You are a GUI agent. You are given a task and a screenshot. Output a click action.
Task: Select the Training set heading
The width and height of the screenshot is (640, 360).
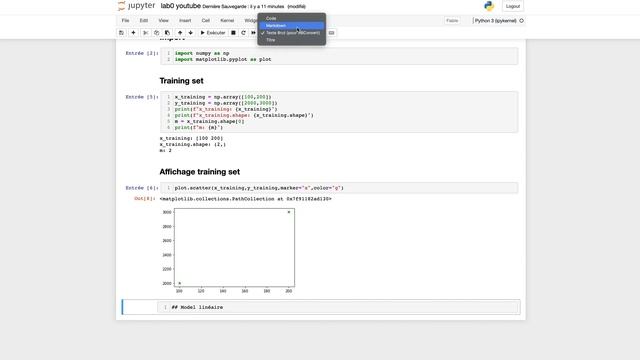pos(181,81)
